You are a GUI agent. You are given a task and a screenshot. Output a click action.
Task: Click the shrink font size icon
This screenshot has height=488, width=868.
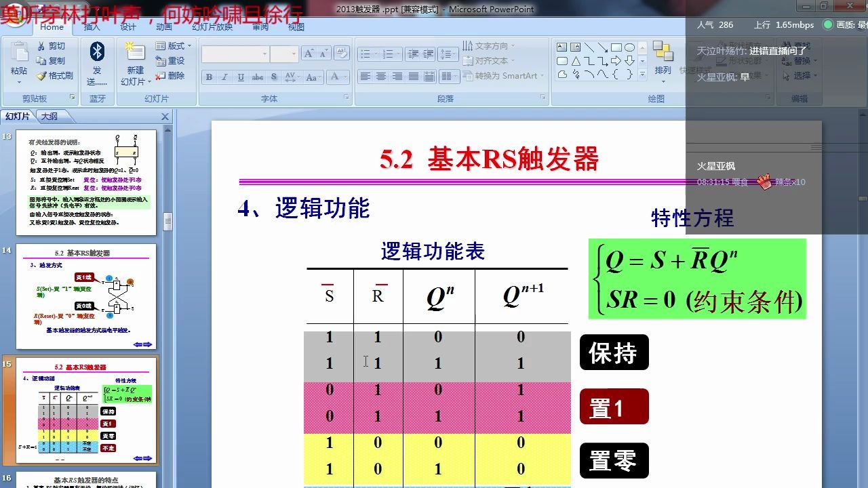pyautogui.click(x=324, y=54)
